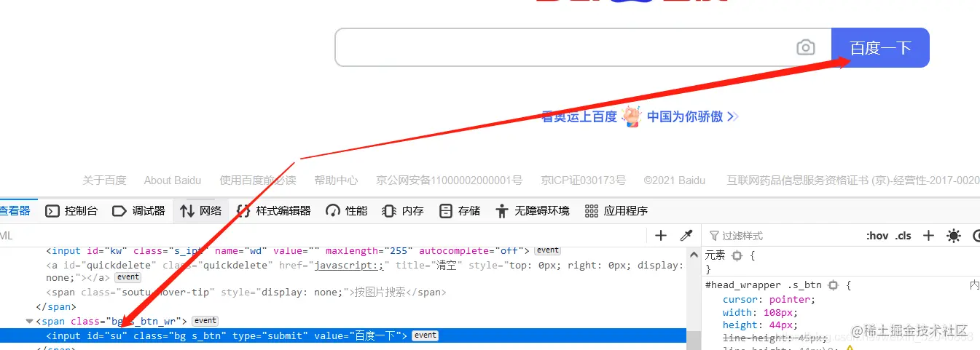Image resolution: width=980 pixels, height=350 pixels.
Task: Collapse the span bg s_btn_wr node
Action: coord(29,321)
